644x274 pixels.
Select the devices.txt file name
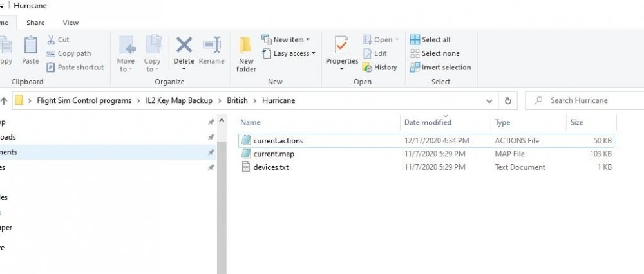click(x=271, y=167)
